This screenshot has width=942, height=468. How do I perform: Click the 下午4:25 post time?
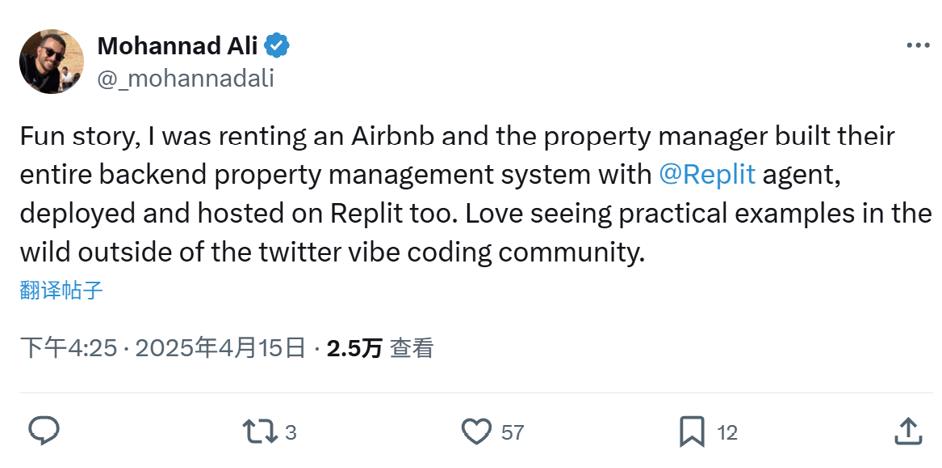[69, 348]
